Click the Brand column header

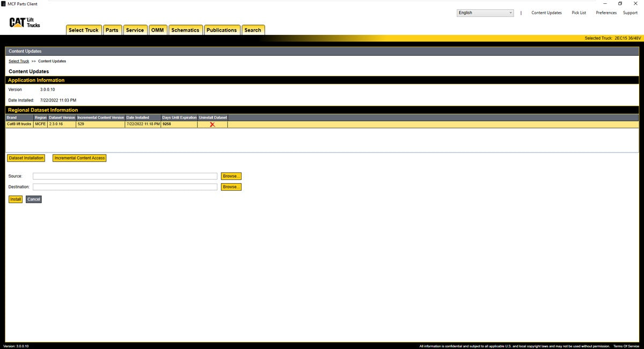(x=19, y=117)
